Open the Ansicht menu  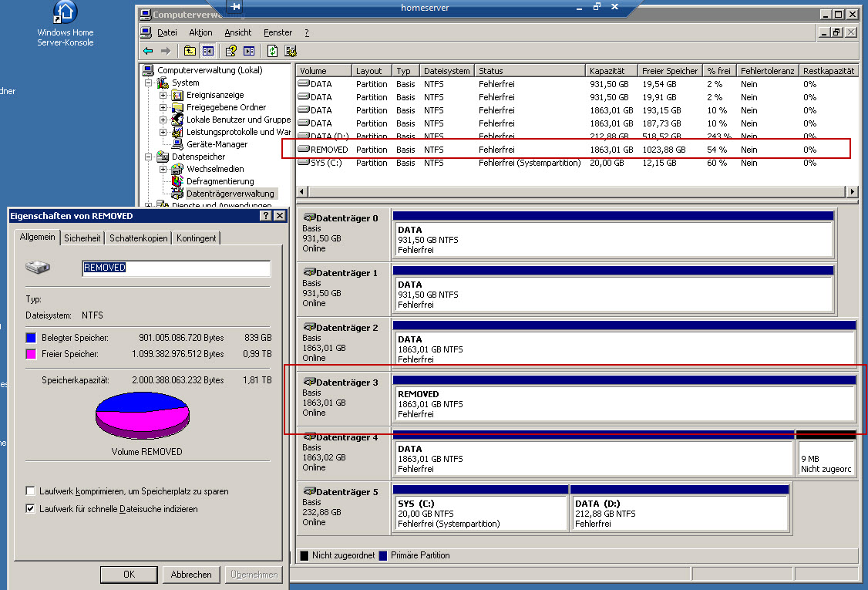[237, 32]
